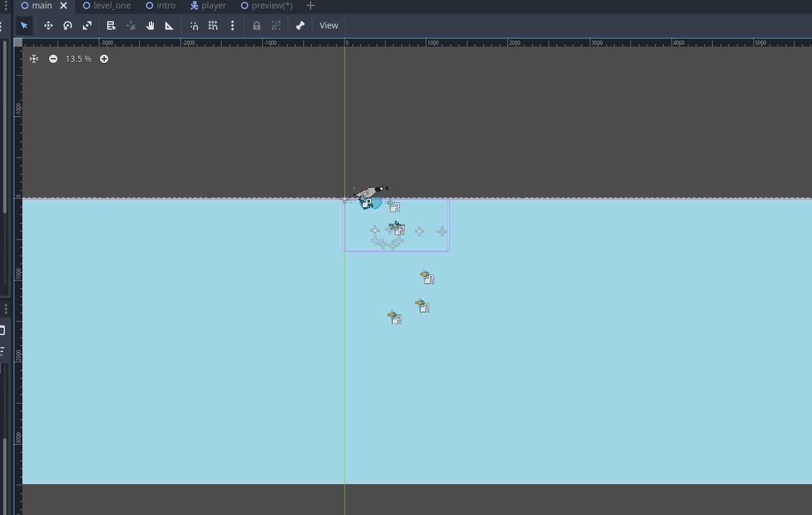This screenshot has height=515, width=812.
Task: Center the view using the center-selection icon
Action: (34, 59)
